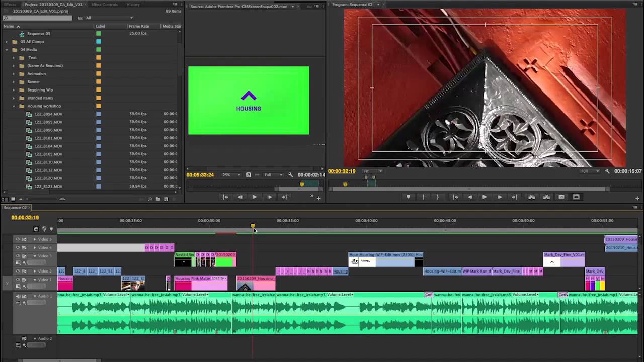Show Source monitor overflow buttons chevron
This screenshot has height=362, width=644.
tap(312, 196)
